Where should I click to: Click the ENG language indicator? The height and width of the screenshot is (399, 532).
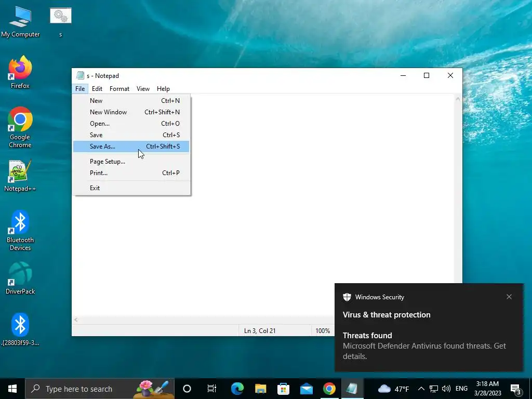tap(461, 389)
